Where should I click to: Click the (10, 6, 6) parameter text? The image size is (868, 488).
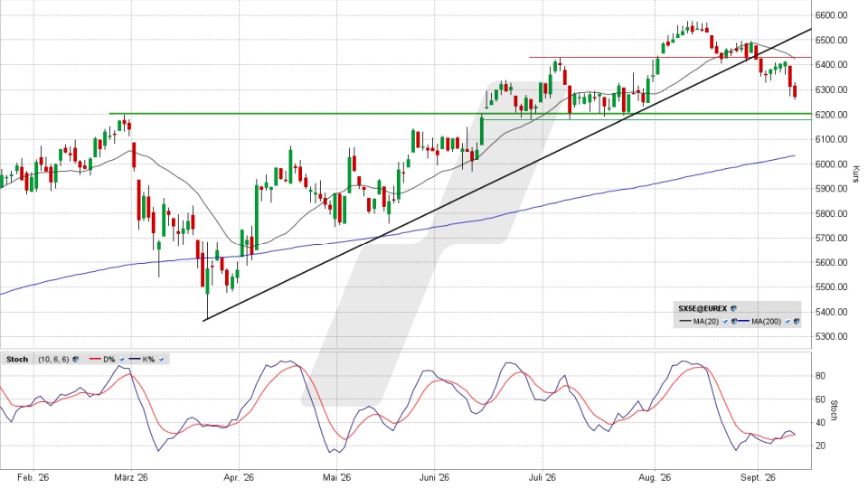(53, 359)
